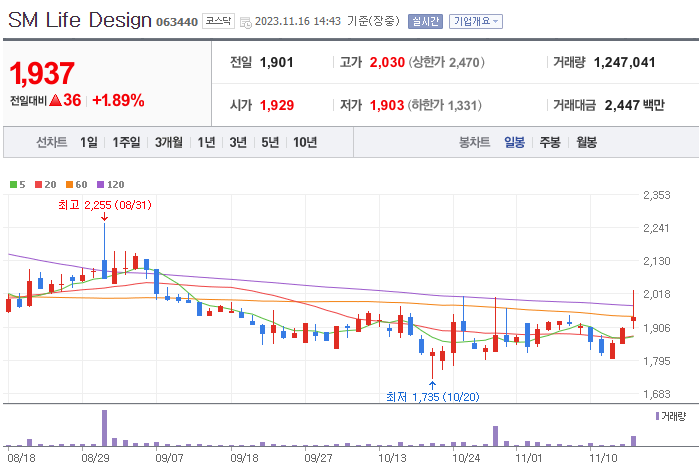Click the date 2023.11.16 14:43 timestamp
The height and width of the screenshot is (467, 699).
pos(298,21)
